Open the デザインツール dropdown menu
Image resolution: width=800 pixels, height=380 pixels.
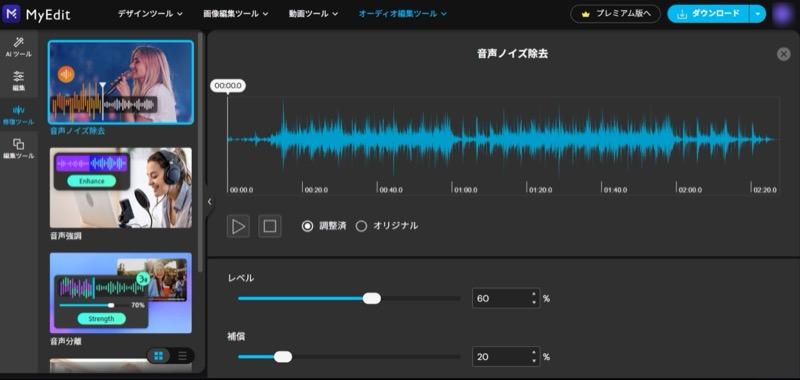[x=150, y=14]
